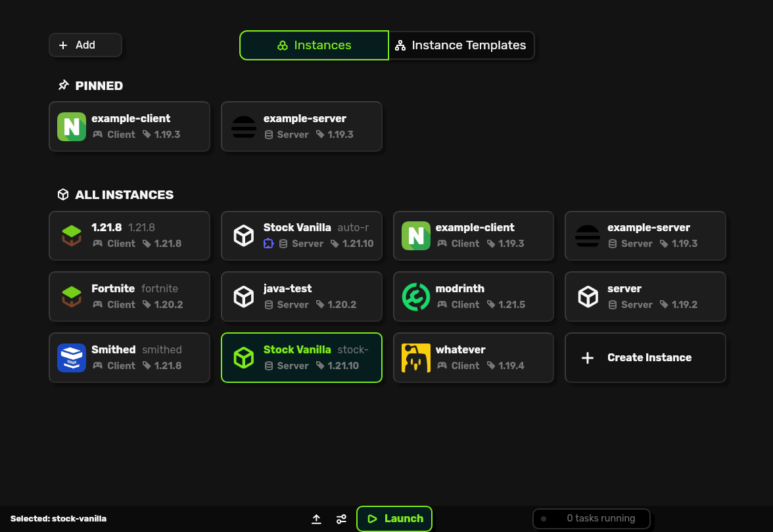Select the whatever instance name

click(x=460, y=349)
